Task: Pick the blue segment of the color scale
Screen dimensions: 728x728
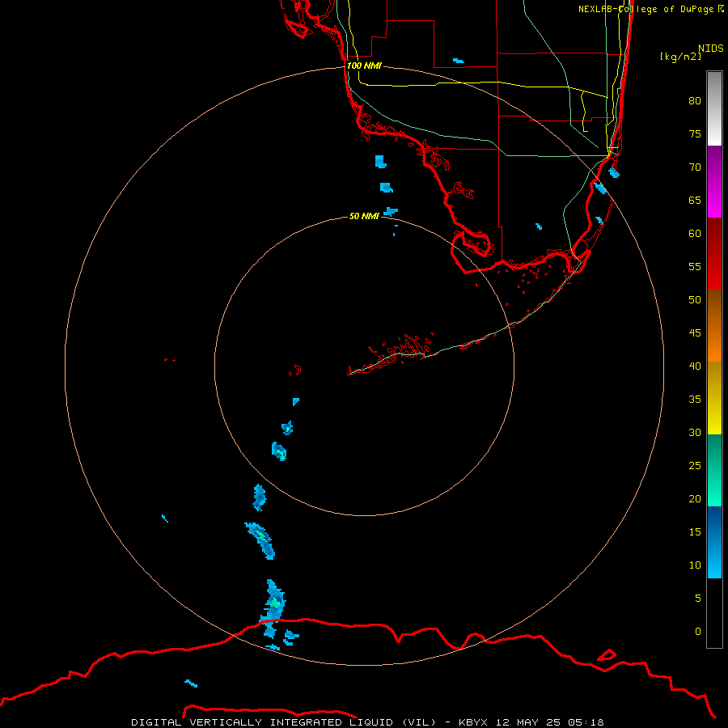Action: coord(714,542)
